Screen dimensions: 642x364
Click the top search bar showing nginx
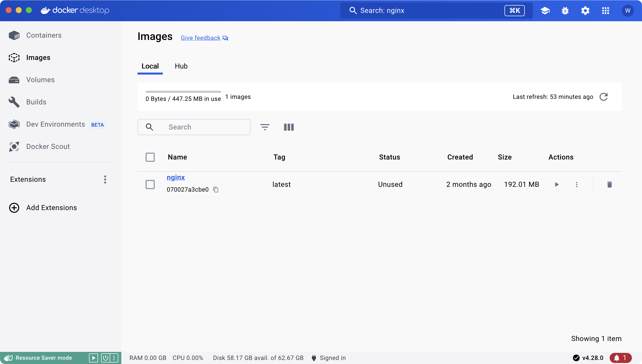pyautogui.click(x=436, y=11)
